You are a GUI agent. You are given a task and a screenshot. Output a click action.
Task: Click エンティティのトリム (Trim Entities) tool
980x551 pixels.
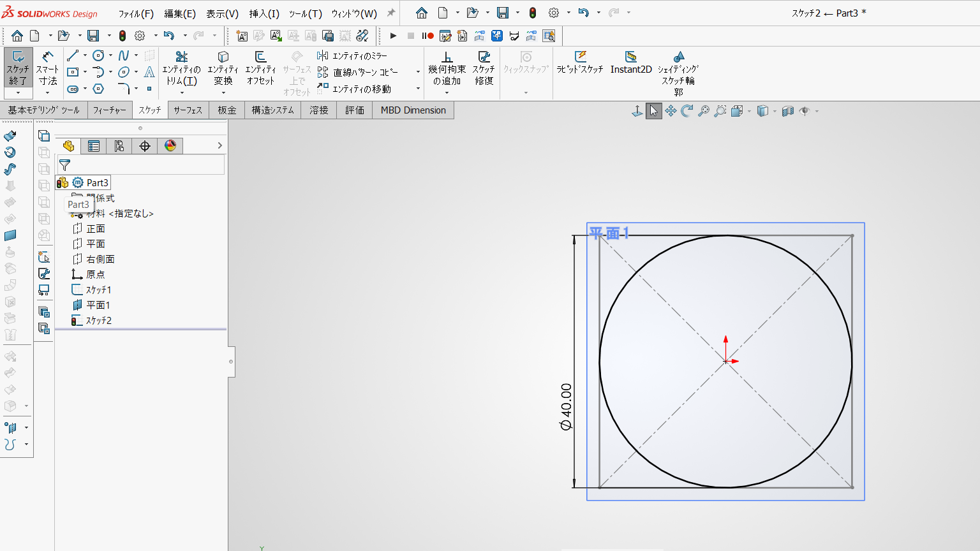181,68
